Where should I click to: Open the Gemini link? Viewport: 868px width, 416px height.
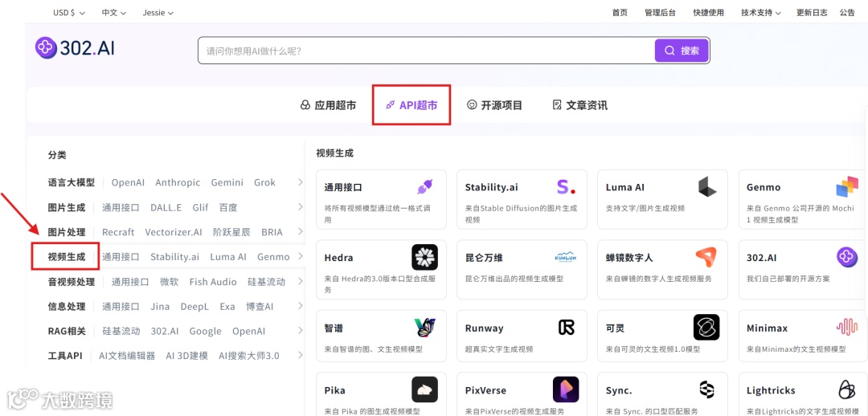(x=227, y=182)
